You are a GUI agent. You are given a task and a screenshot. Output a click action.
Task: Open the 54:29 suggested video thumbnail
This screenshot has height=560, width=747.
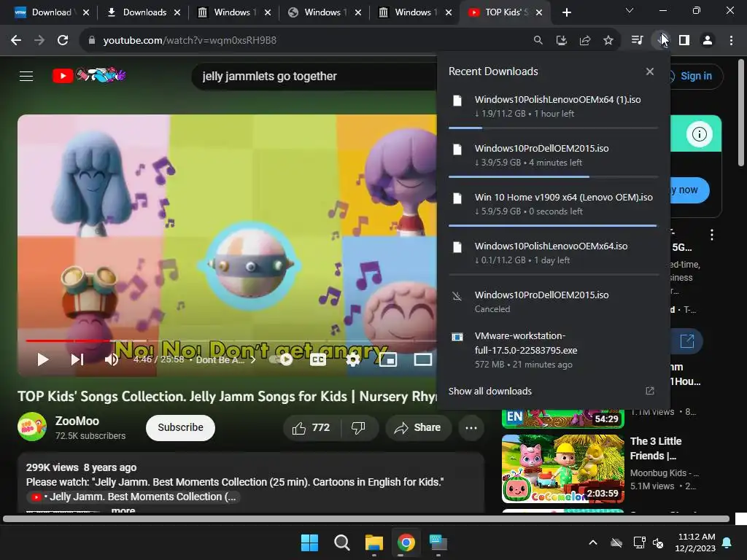(563, 418)
